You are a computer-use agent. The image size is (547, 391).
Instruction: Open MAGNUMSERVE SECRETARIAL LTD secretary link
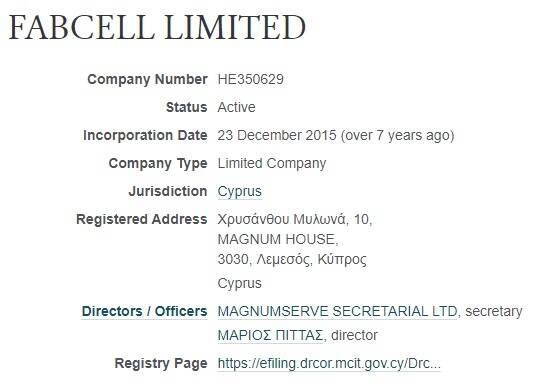(337, 311)
